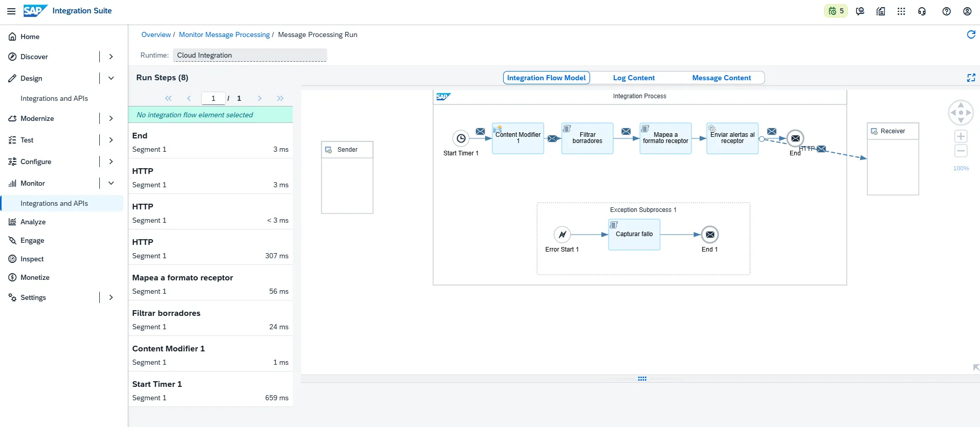Click the Runtime Cloud Integration field
The image size is (980, 427).
(x=250, y=55)
